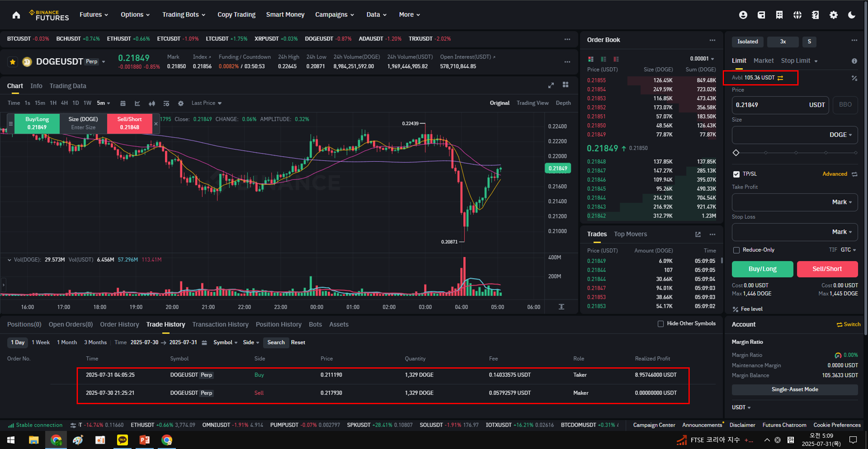Transfer funds via Avbl swap icon

click(780, 78)
